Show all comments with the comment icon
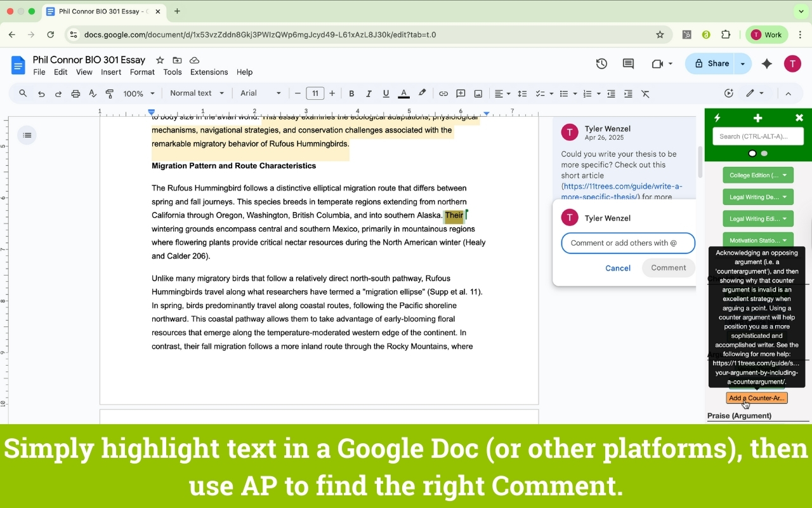 628,63
